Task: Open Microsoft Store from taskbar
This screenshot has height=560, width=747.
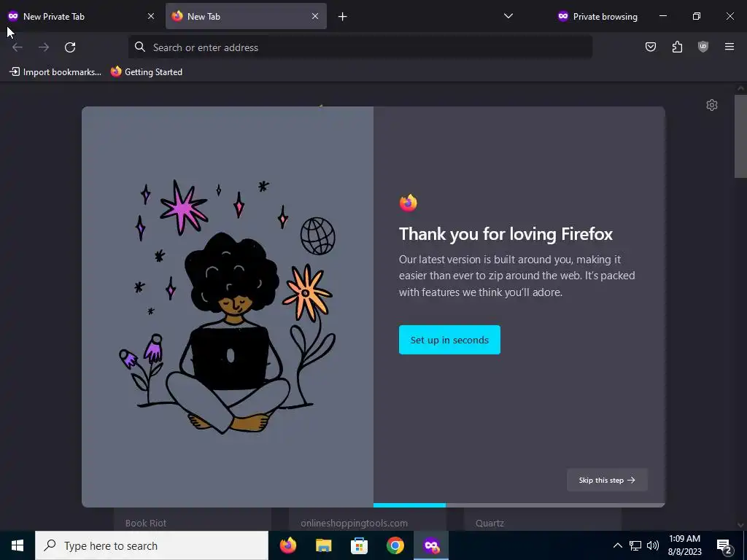Action: tap(359, 545)
